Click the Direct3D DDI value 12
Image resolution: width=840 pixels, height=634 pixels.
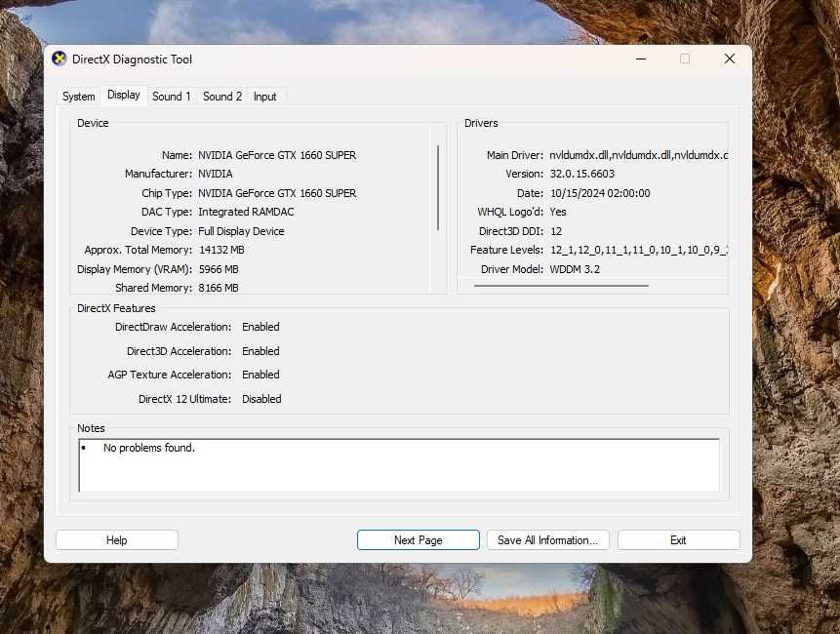(556, 231)
